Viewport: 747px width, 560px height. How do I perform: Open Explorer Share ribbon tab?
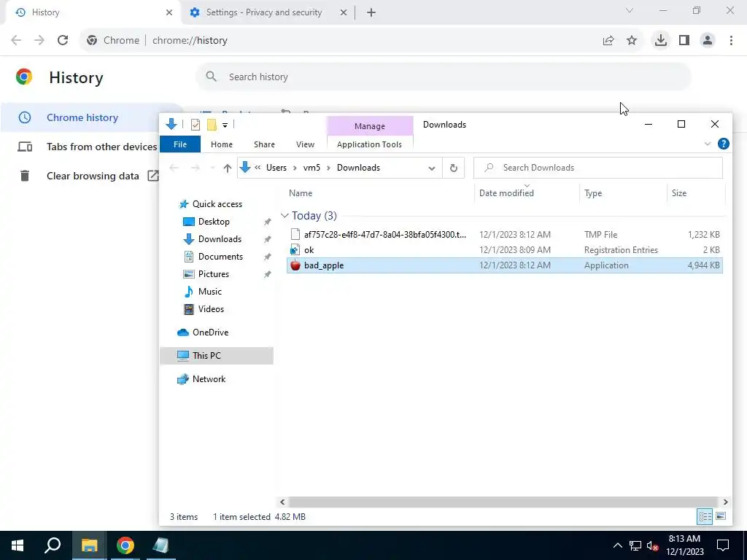coord(264,144)
